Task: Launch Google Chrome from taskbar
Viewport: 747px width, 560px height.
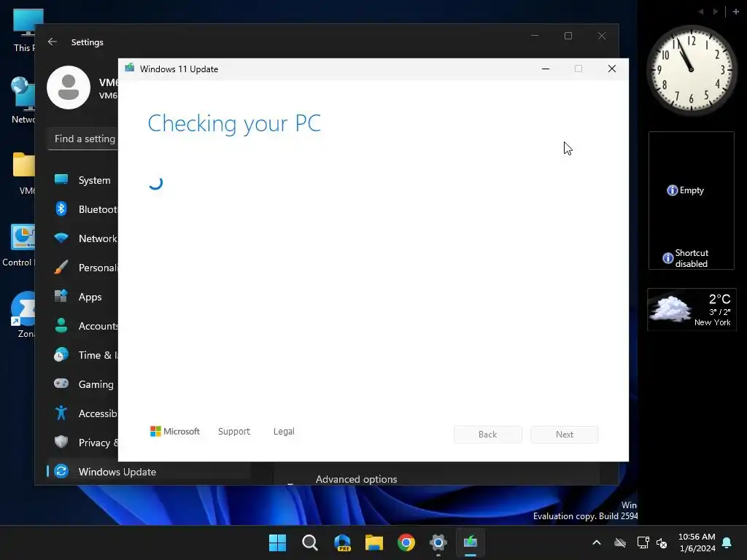Action: point(406,542)
